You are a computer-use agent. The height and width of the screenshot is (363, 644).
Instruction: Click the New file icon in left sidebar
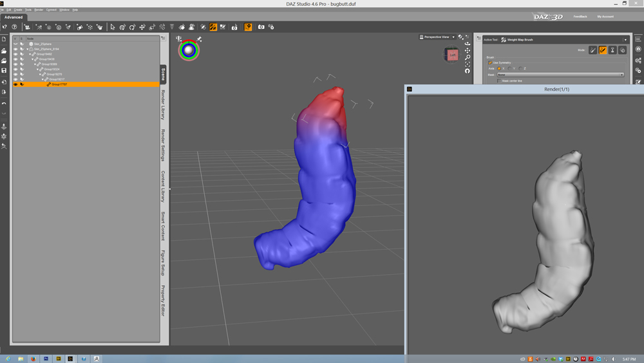pyautogui.click(x=4, y=39)
